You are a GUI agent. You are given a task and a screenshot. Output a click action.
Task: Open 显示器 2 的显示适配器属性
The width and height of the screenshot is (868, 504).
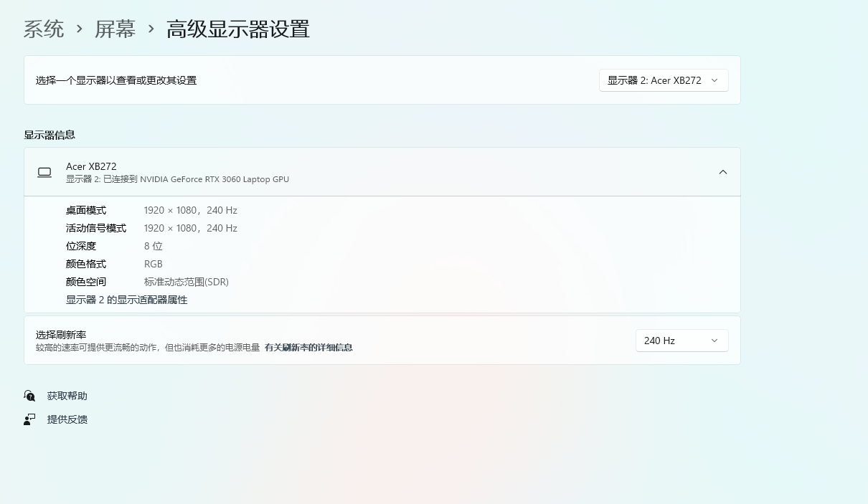pos(126,300)
